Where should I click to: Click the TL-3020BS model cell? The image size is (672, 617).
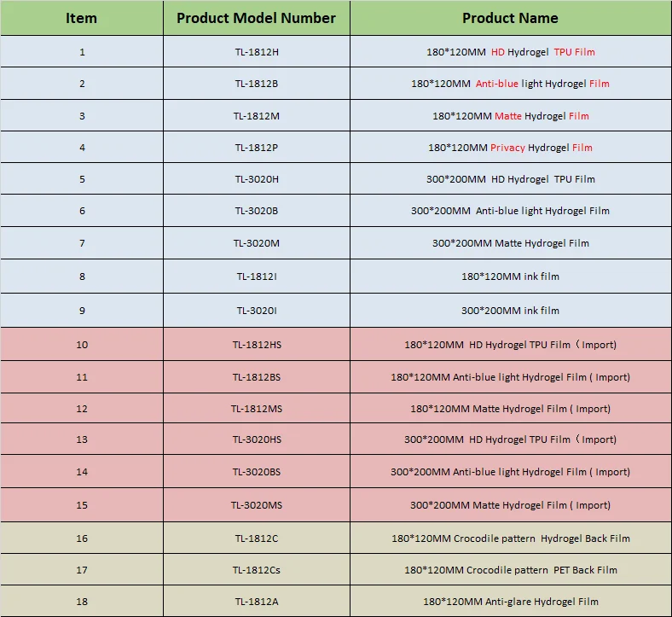tap(257, 472)
